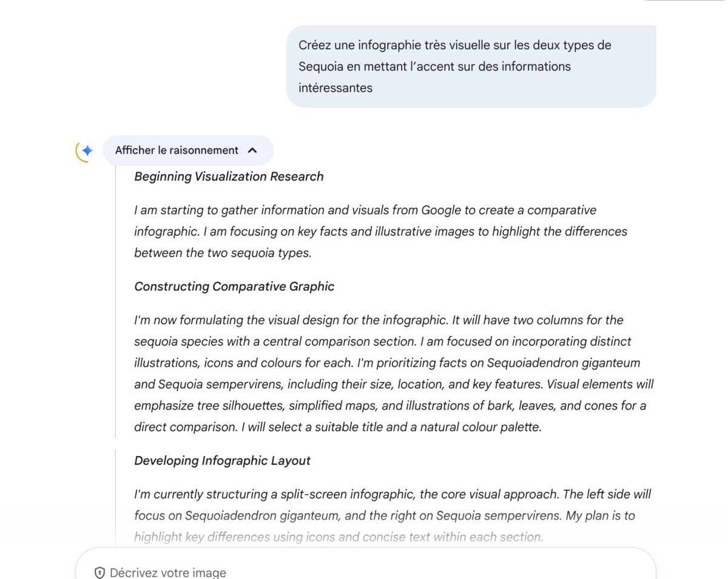Viewport: 728px width, 579px height.
Task: Click 'between the two sequoia types' text
Action: point(223,253)
